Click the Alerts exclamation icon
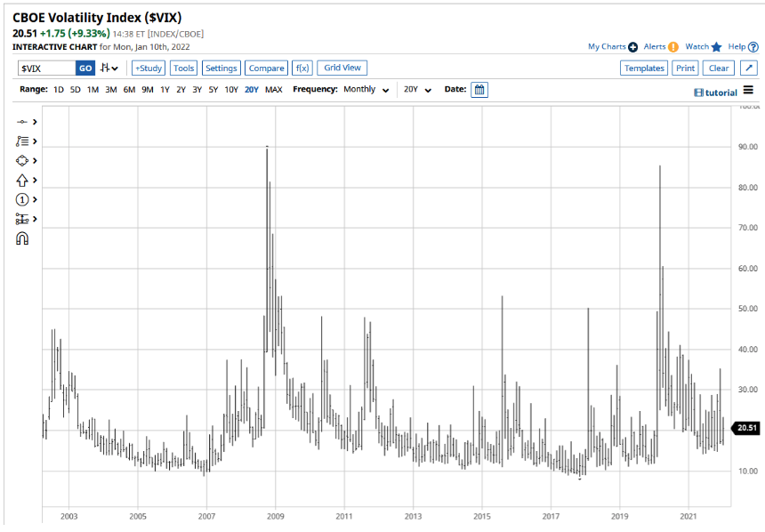 point(673,47)
